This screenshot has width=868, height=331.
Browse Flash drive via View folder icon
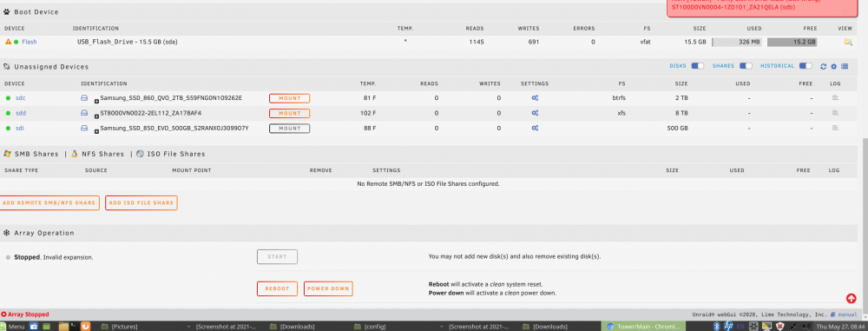848,43
